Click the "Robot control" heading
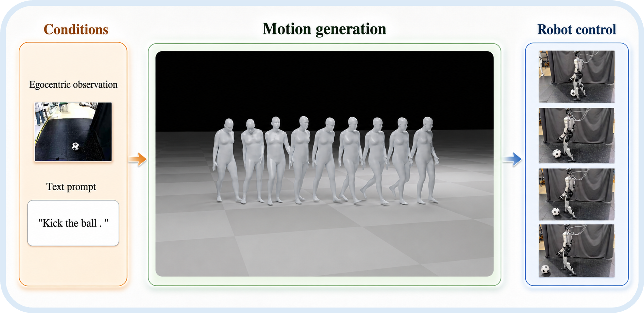 (576, 30)
